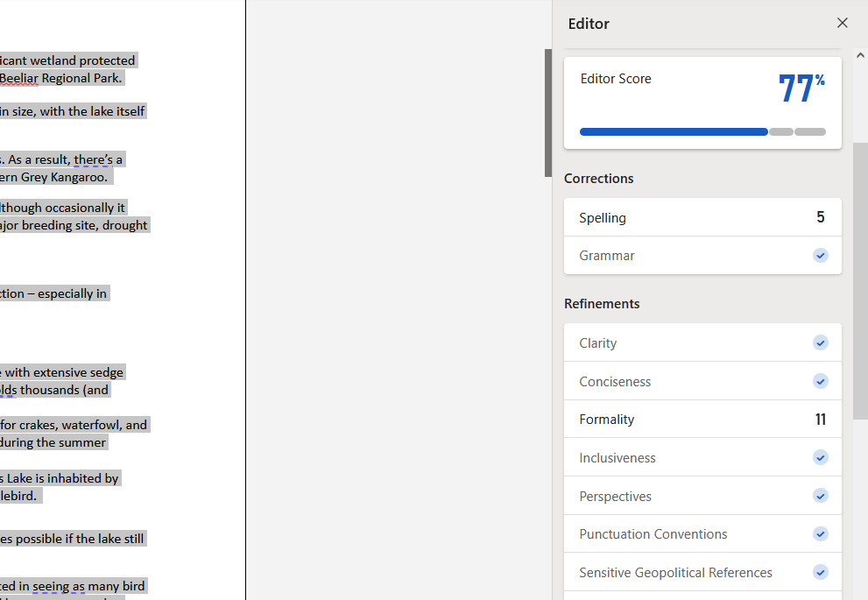This screenshot has width=868, height=600.
Task: Open the Spelling corrections list
Action: coord(701,217)
